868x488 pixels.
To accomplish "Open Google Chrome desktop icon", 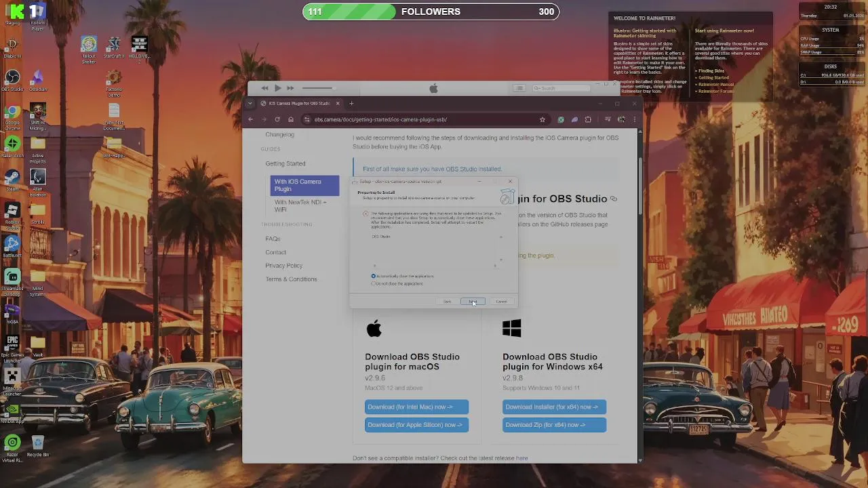I will coord(12,116).
